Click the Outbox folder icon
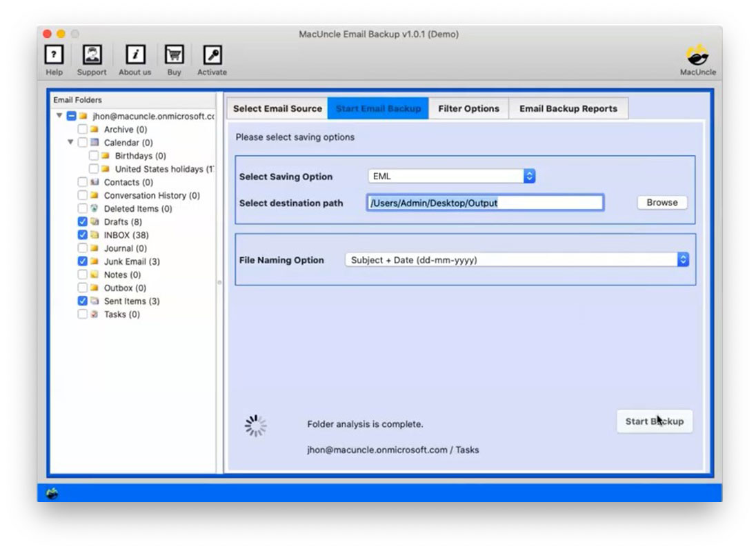 [x=94, y=288]
